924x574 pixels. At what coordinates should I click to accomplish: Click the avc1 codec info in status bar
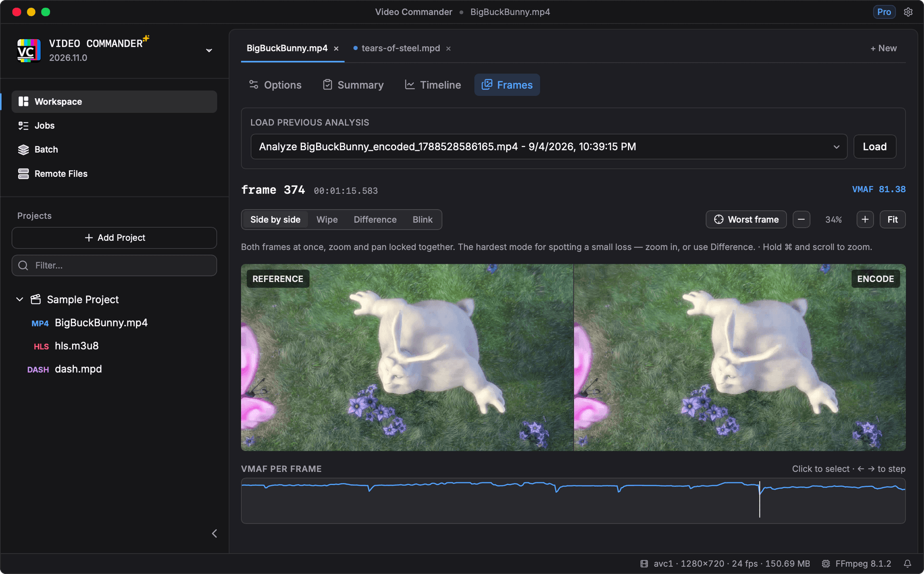(x=725, y=564)
